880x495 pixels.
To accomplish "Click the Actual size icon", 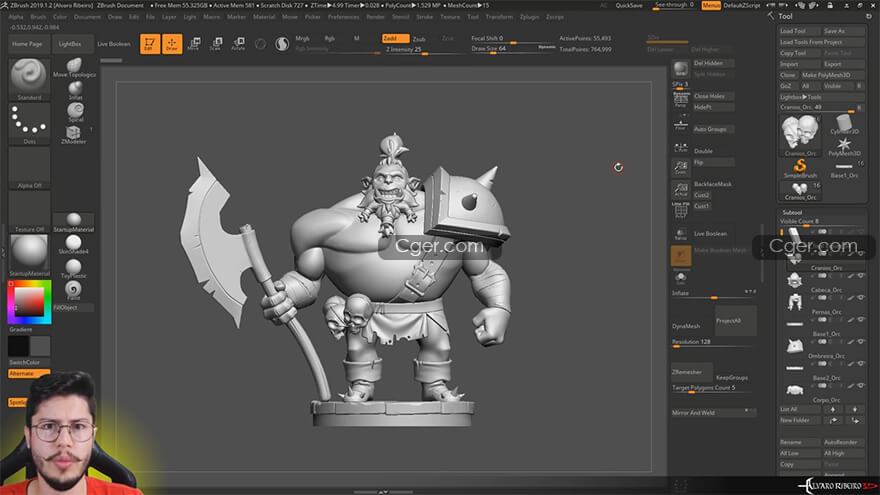I will 680,189.
